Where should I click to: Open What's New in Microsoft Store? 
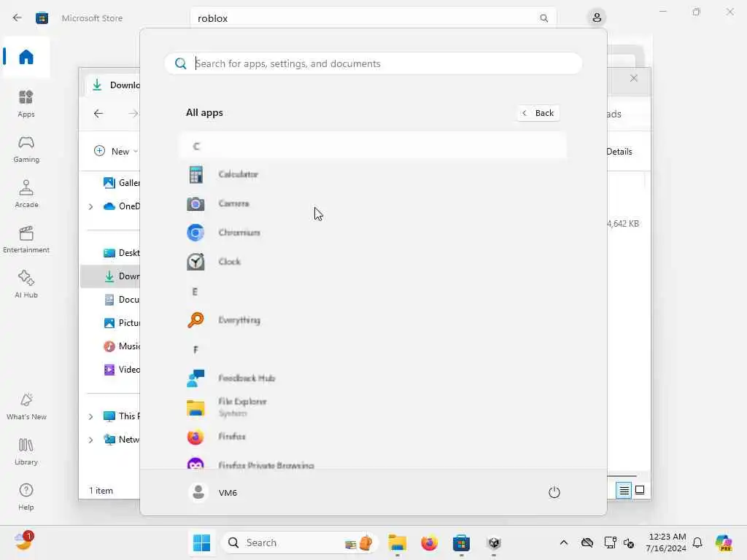26,406
